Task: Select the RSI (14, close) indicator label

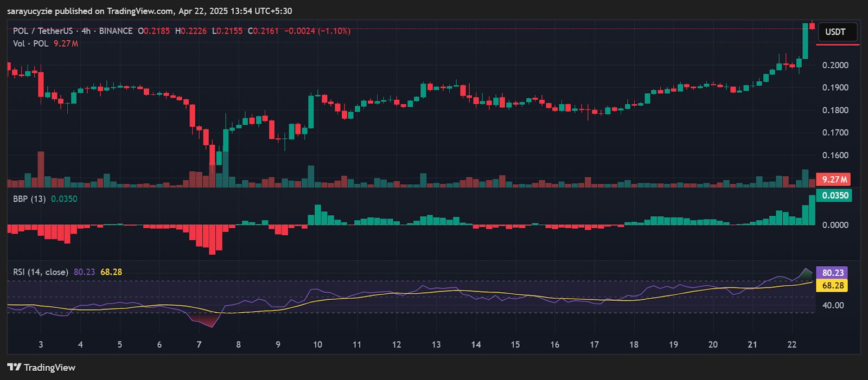Action: pos(41,272)
